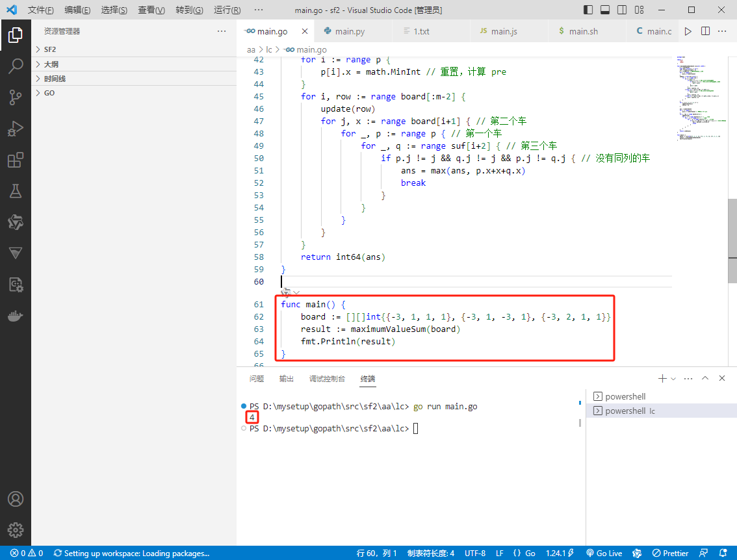Select the powershell lc terminal entry
737x560 pixels.
coord(662,411)
